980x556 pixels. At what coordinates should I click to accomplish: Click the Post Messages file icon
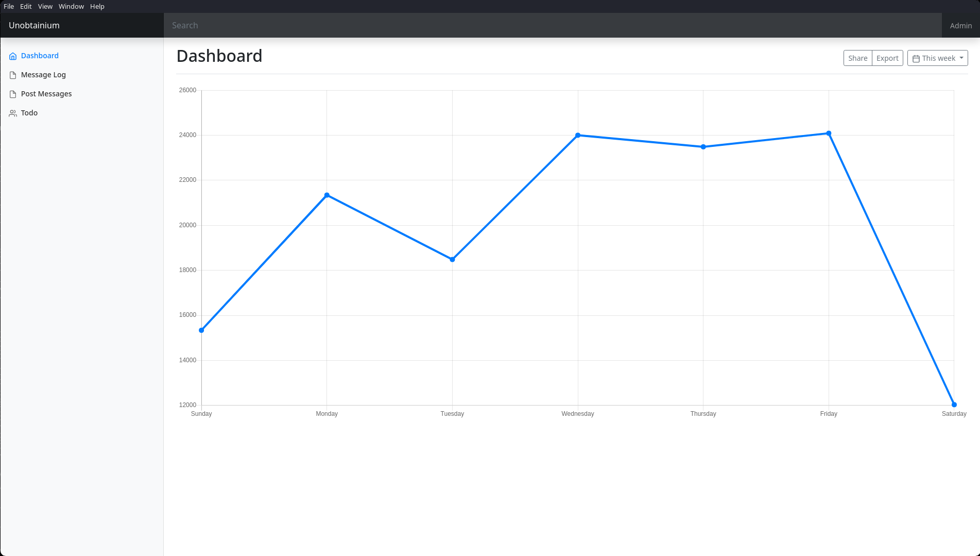13,94
